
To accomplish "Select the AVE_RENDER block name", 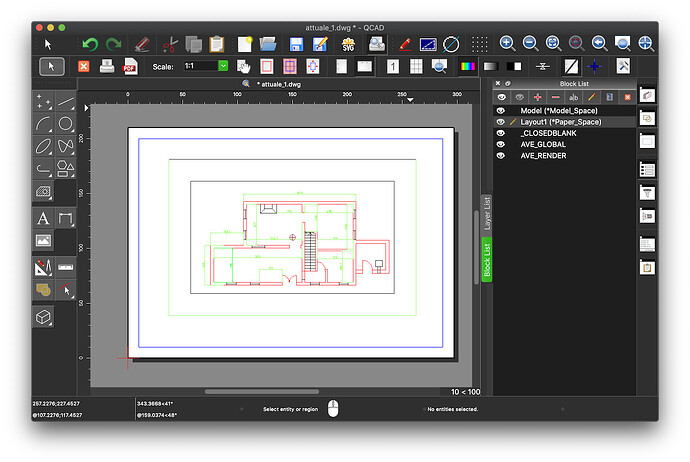I will click(543, 156).
